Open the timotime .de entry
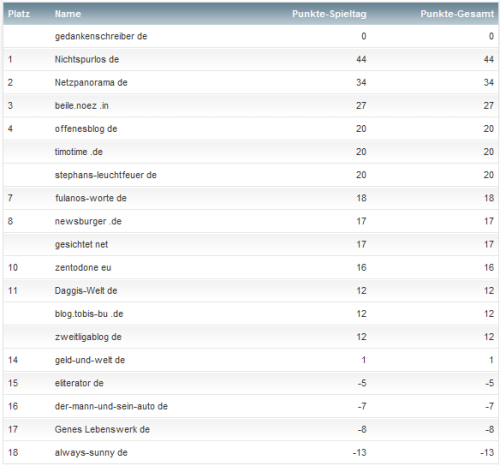The width and height of the screenshot is (500, 466). pyautogui.click(x=79, y=152)
